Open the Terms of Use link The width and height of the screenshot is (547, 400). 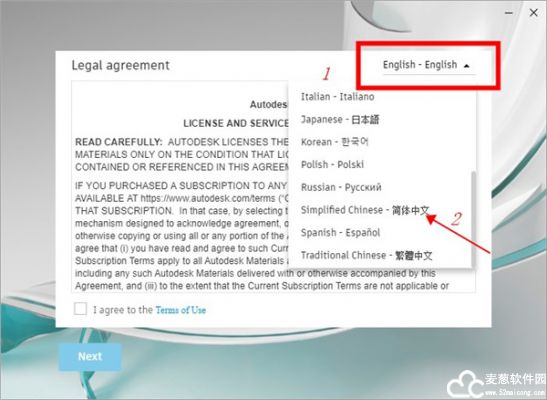[180, 310]
